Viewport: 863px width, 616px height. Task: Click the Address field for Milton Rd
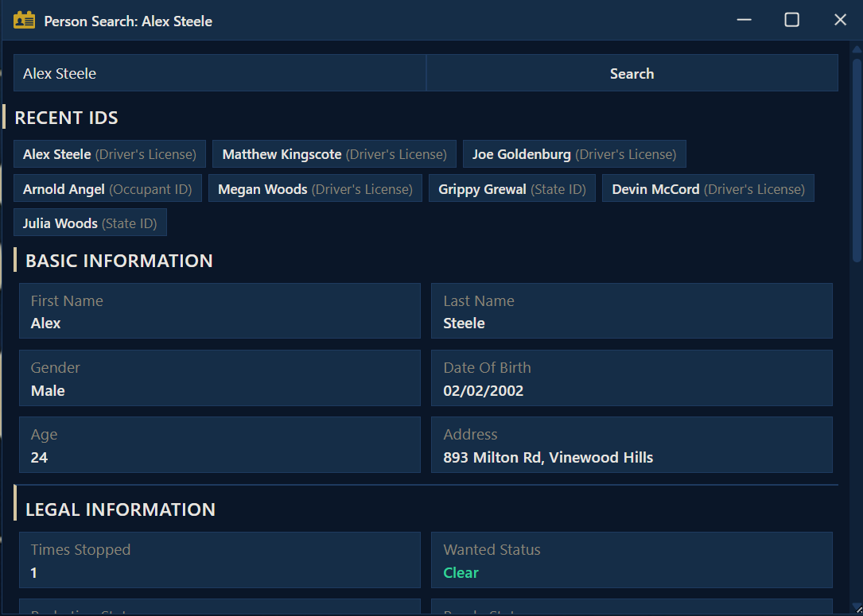(x=632, y=445)
